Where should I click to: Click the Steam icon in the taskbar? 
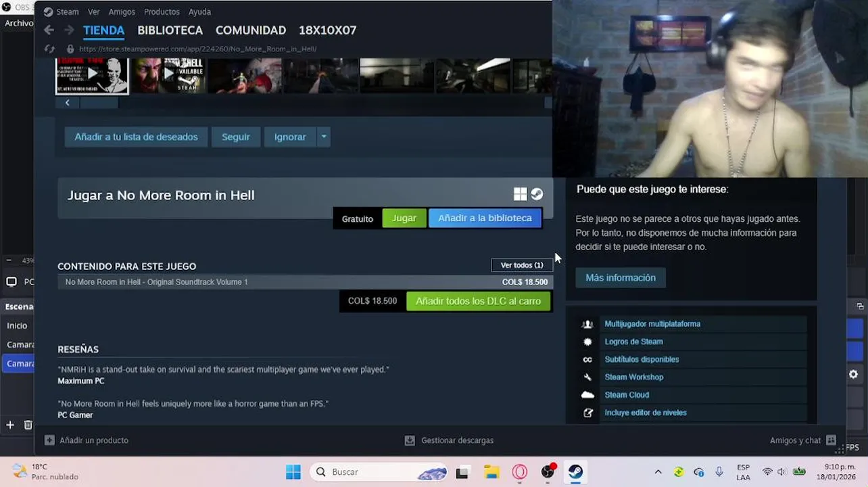(x=576, y=472)
